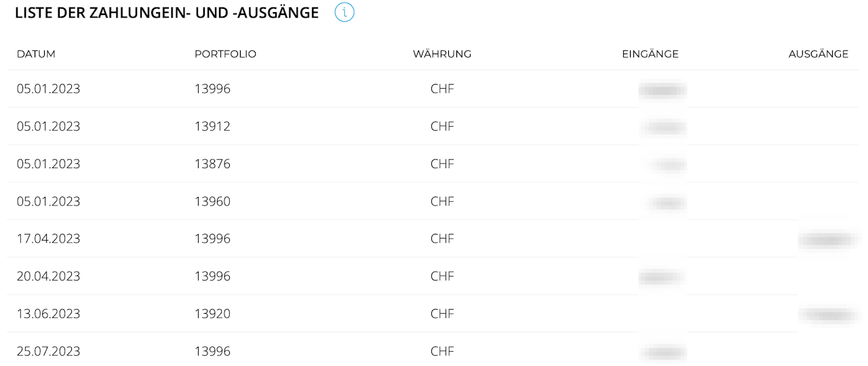This screenshot has height=366, width=868.
Task: Click the date 20.04.2023
Action: (48, 277)
